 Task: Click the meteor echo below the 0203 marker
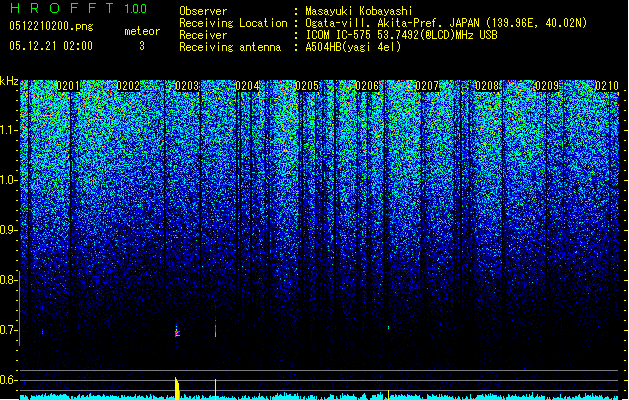[x=177, y=331]
